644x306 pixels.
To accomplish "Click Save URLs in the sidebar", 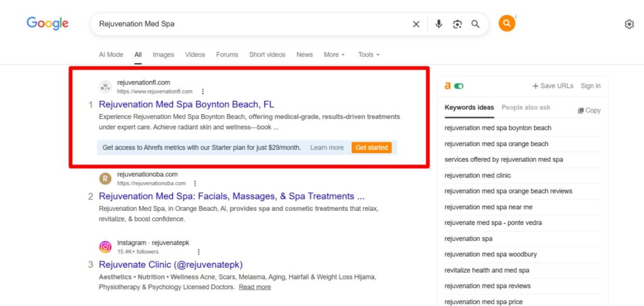I will [553, 86].
